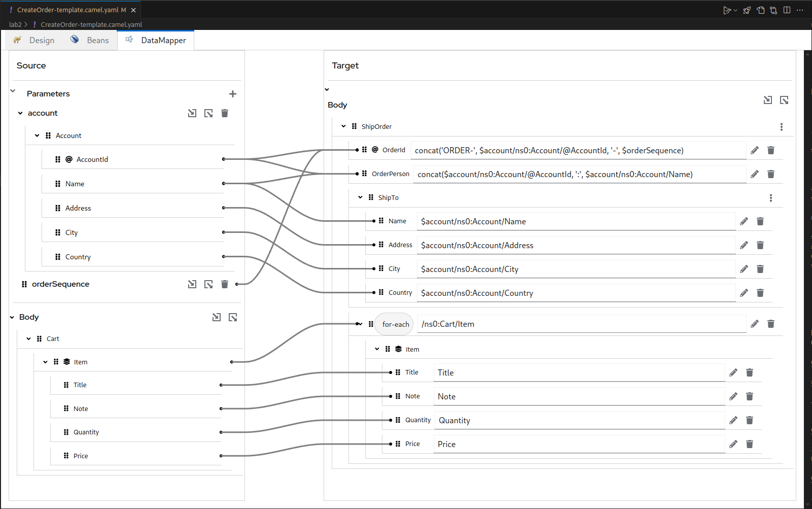This screenshot has width=812, height=509.
Task: Delete the ShipTo Country mapping
Action: pyautogui.click(x=760, y=293)
